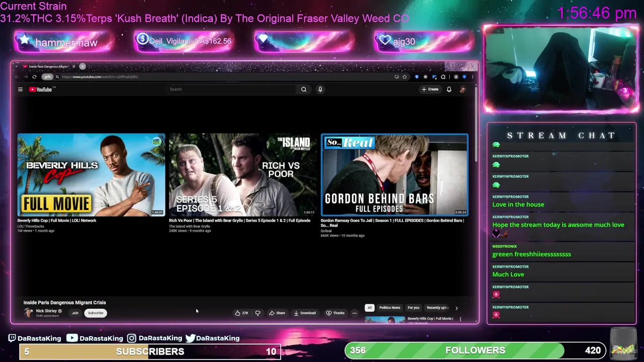Visit The Island with Bear Grylls channel

tap(189, 226)
